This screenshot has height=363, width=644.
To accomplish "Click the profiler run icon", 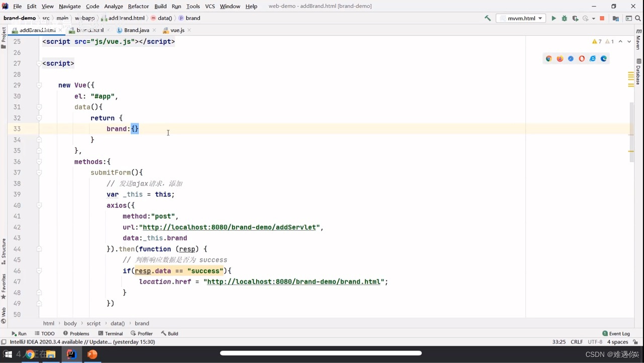I will tap(585, 18).
